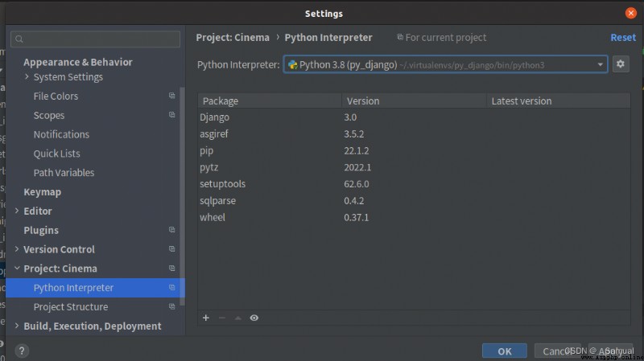Click the plus icon to install a package
This screenshot has width=644, height=361.
tap(206, 318)
